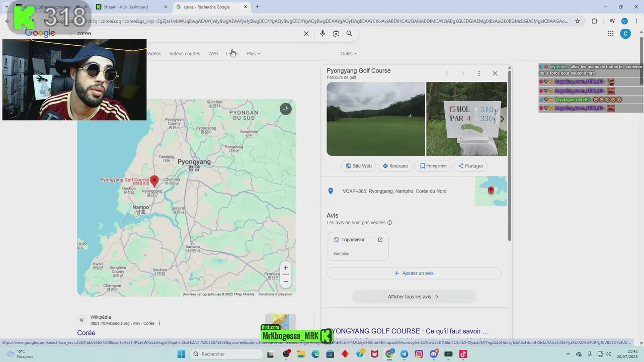Open the Google account avatar
Viewport: 644px width, 362px height.
[x=625, y=34]
